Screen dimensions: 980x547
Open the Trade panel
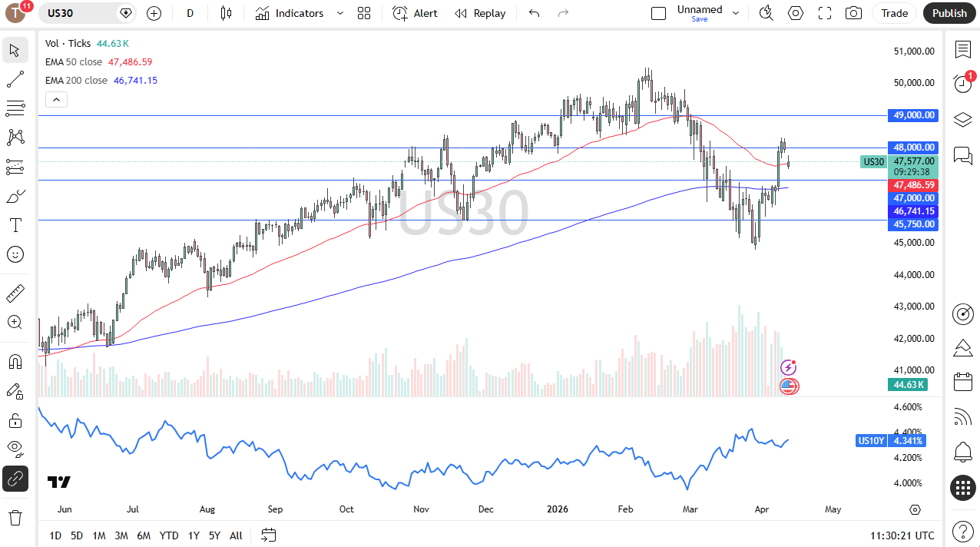coord(894,13)
